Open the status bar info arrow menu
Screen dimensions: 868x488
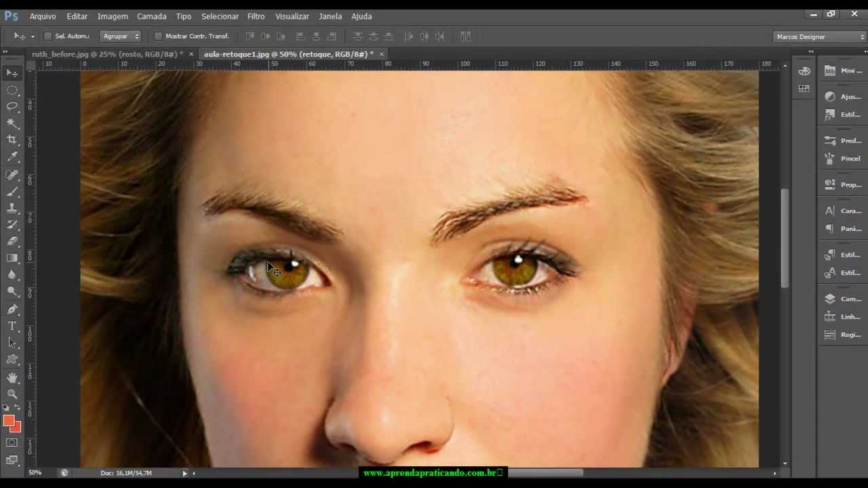[x=184, y=473]
